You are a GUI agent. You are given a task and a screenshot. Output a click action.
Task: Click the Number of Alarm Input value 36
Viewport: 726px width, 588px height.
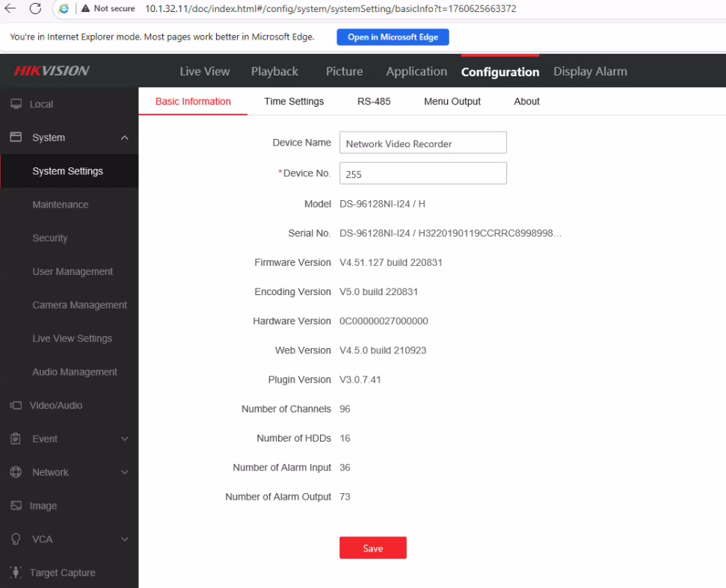[345, 467]
